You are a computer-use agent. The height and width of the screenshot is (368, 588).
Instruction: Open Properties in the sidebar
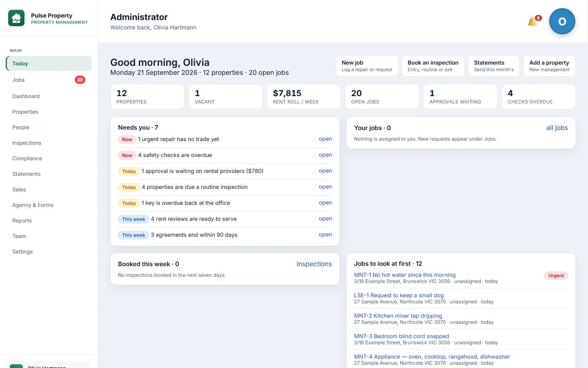[x=49, y=112]
